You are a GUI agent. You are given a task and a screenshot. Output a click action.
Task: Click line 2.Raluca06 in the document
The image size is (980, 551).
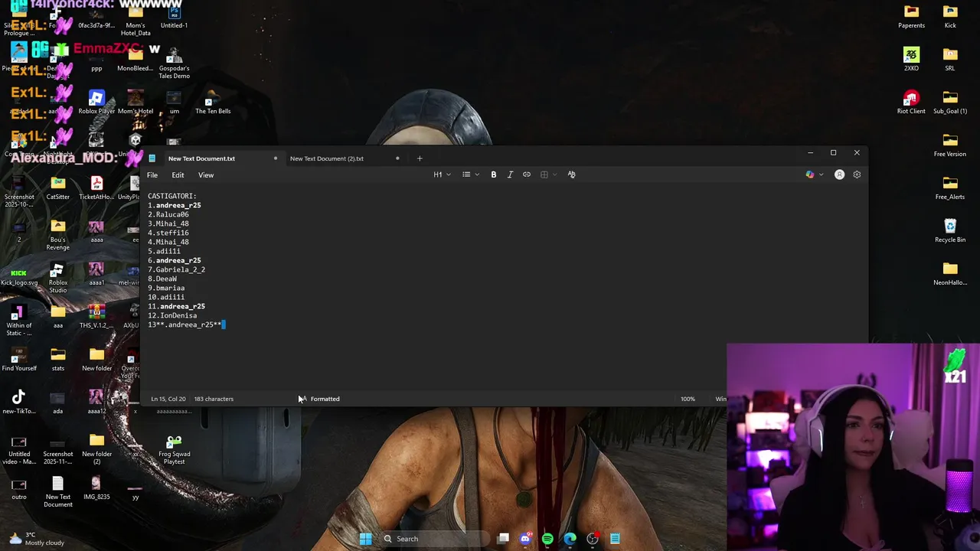pyautogui.click(x=168, y=214)
